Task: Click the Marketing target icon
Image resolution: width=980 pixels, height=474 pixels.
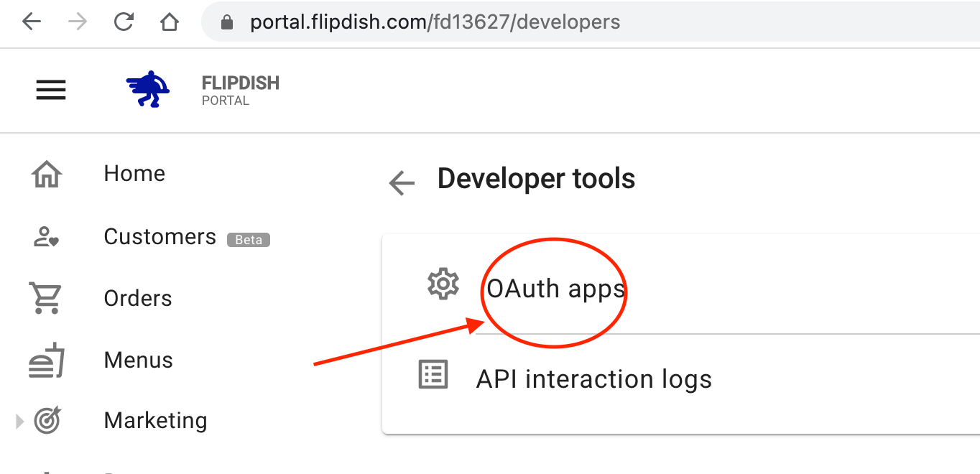Action: coord(47,422)
